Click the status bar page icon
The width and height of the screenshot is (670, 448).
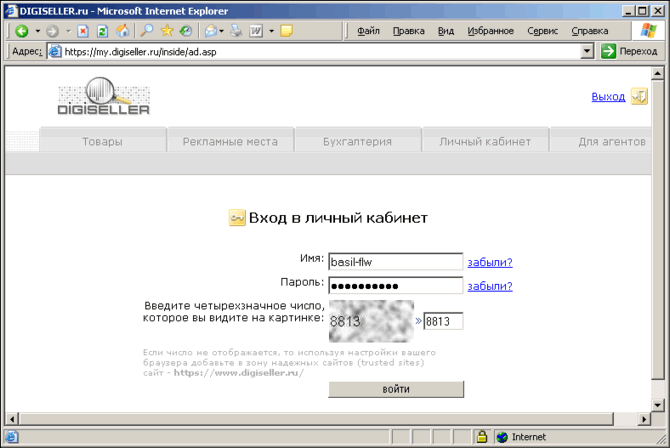pos(12,437)
